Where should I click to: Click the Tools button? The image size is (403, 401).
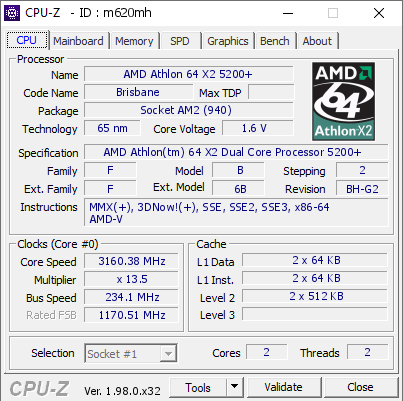198,387
